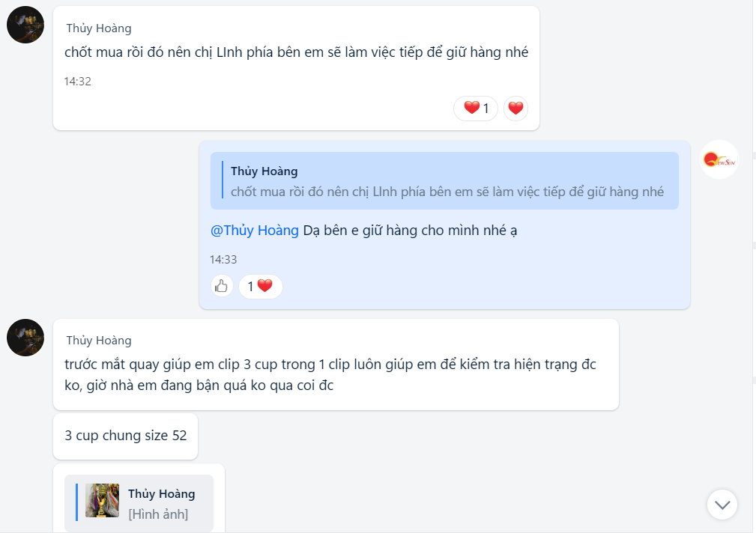Click the quoted message text inside the blue reply
Viewport: 756px width, 533px height.
[x=447, y=192]
